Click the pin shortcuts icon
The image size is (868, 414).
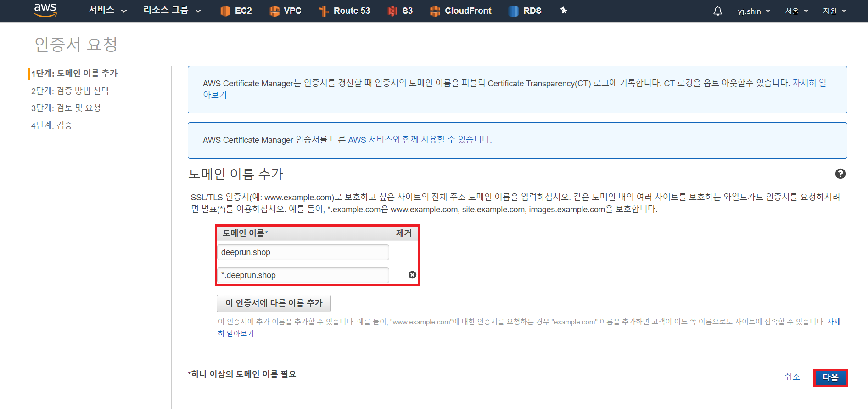coord(564,11)
